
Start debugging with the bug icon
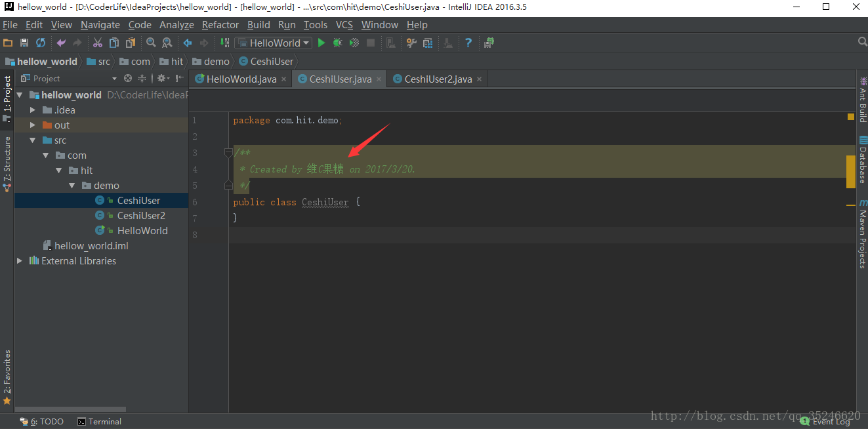(338, 43)
